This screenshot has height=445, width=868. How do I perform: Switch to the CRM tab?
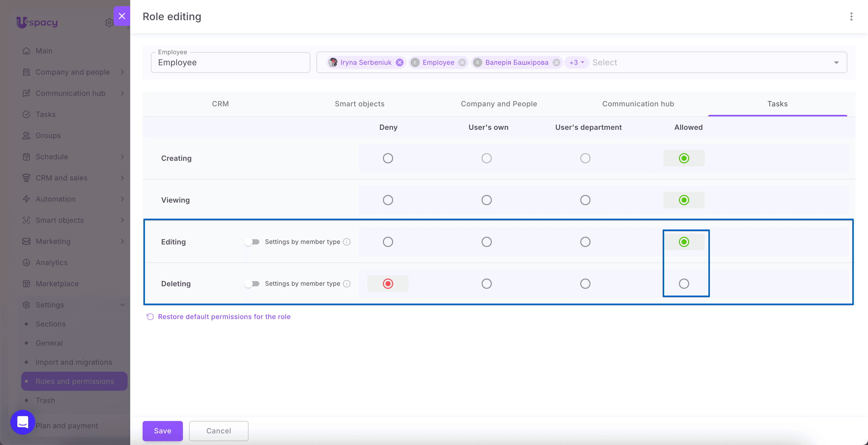click(220, 104)
